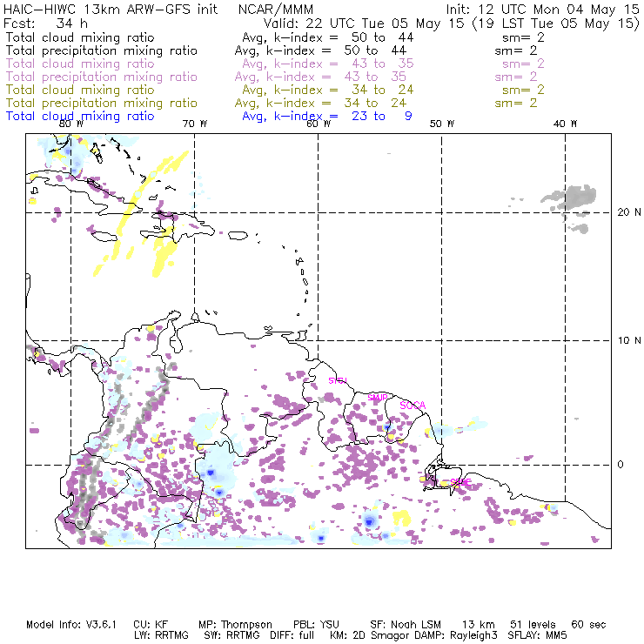Click the "70 W" longitude label

click(195, 124)
